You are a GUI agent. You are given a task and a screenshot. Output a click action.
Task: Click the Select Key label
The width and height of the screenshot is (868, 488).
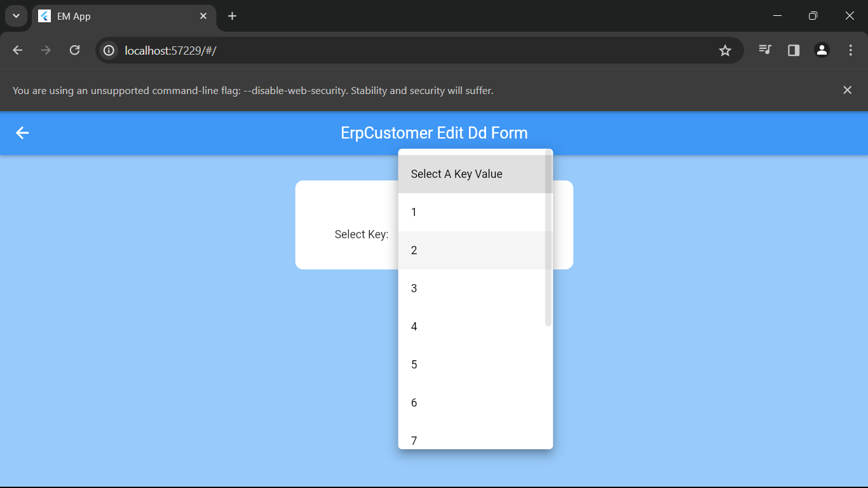[x=362, y=234]
